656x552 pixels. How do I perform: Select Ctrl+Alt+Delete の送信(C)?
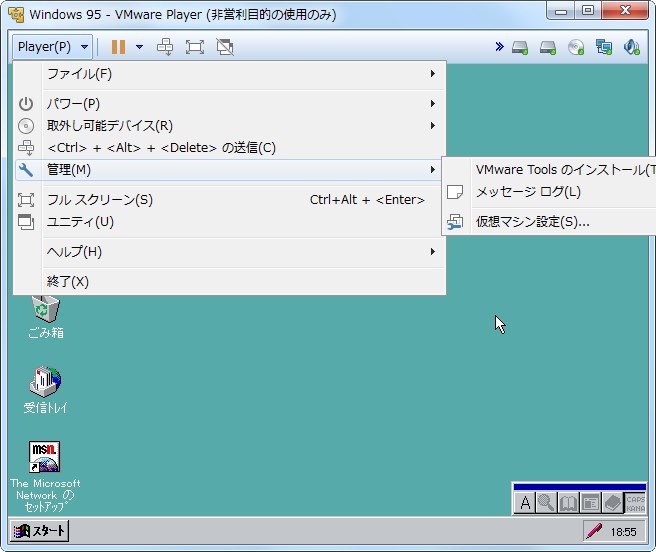tap(230, 148)
